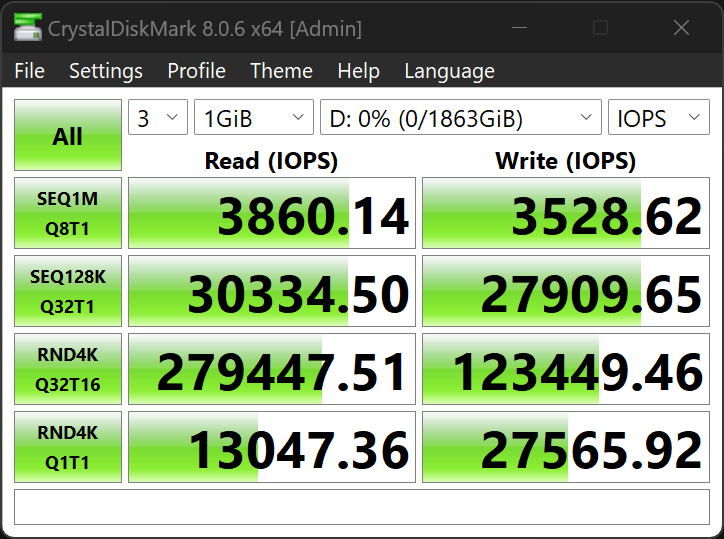Open the File menu
The width and height of the screenshot is (724, 539).
[30, 71]
